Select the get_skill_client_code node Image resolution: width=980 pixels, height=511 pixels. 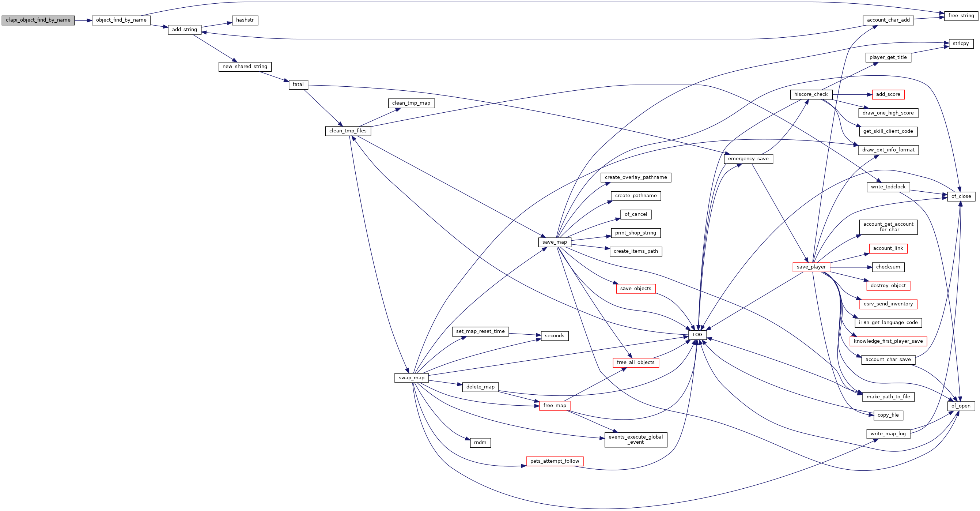click(x=888, y=131)
